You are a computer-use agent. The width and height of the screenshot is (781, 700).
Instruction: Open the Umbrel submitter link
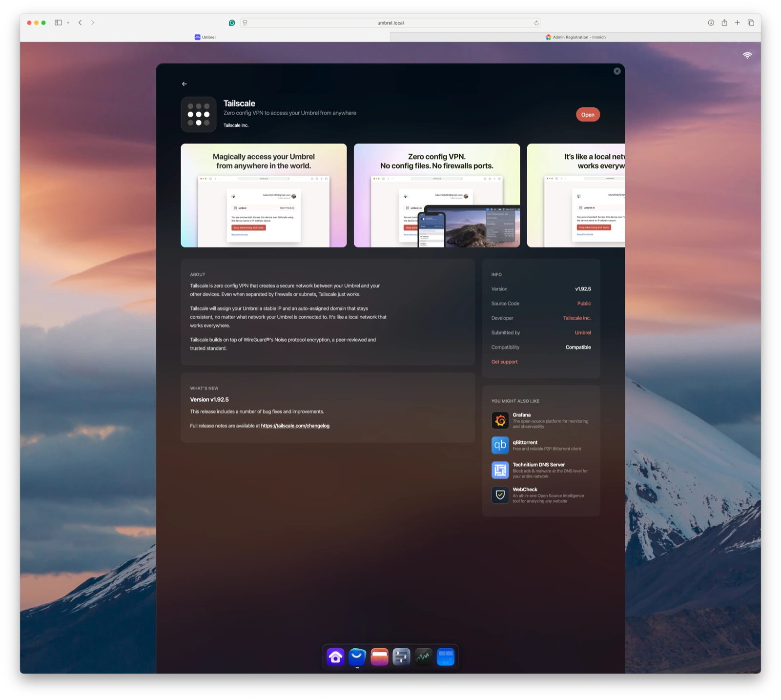583,333
